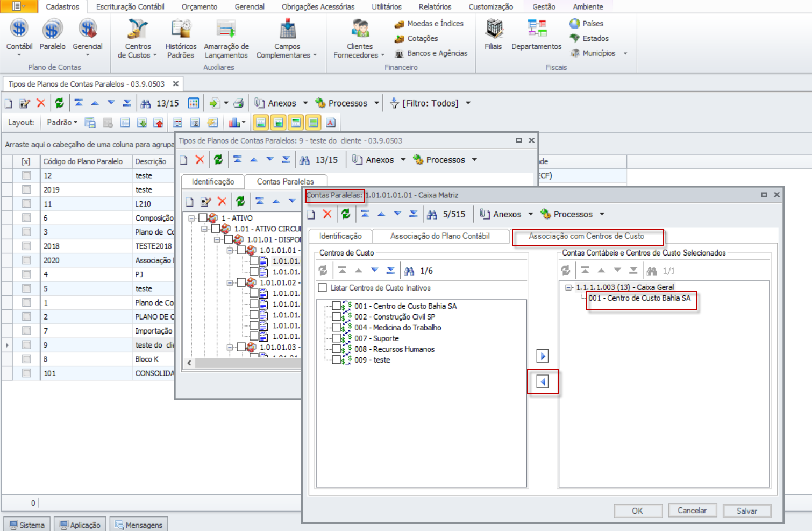
Task: Move selected cost center right with arrow
Action: coord(543,356)
